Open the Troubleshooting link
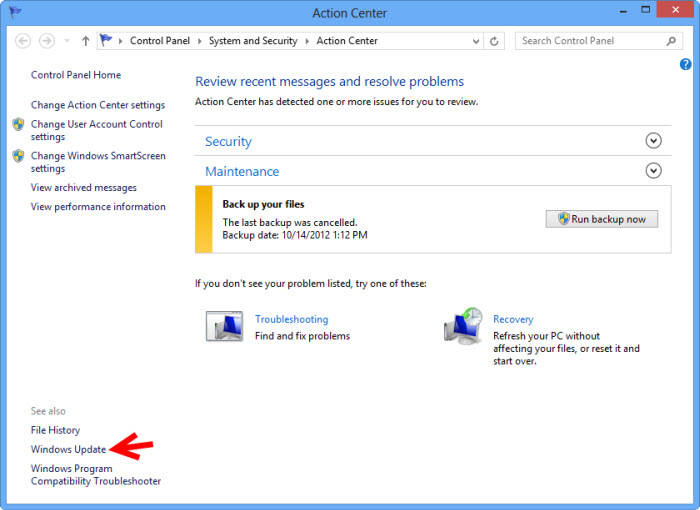This screenshot has width=700, height=510. [x=292, y=319]
